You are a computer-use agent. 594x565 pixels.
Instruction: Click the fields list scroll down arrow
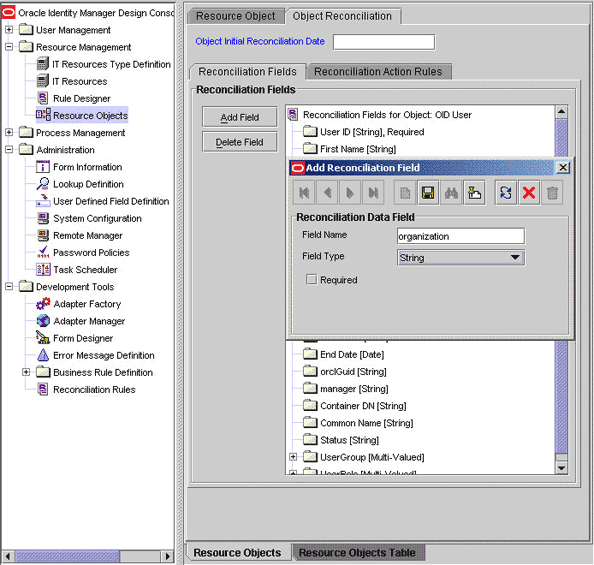point(561,468)
